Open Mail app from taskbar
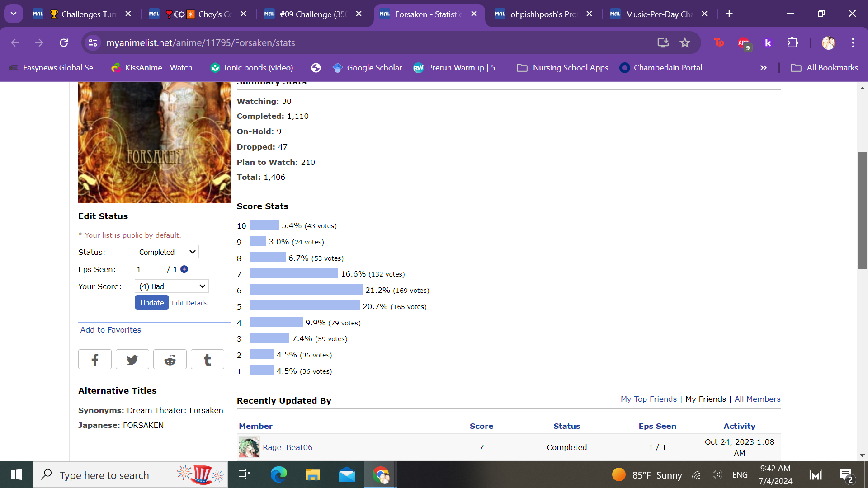This screenshot has width=868, height=488. click(347, 474)
